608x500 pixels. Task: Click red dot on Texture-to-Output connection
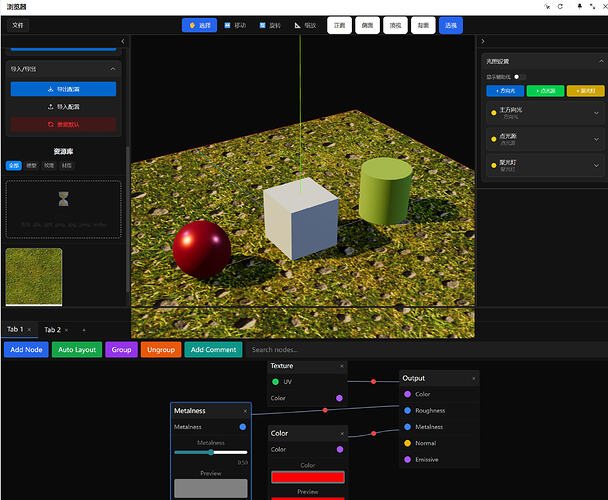tap(373, 382)
